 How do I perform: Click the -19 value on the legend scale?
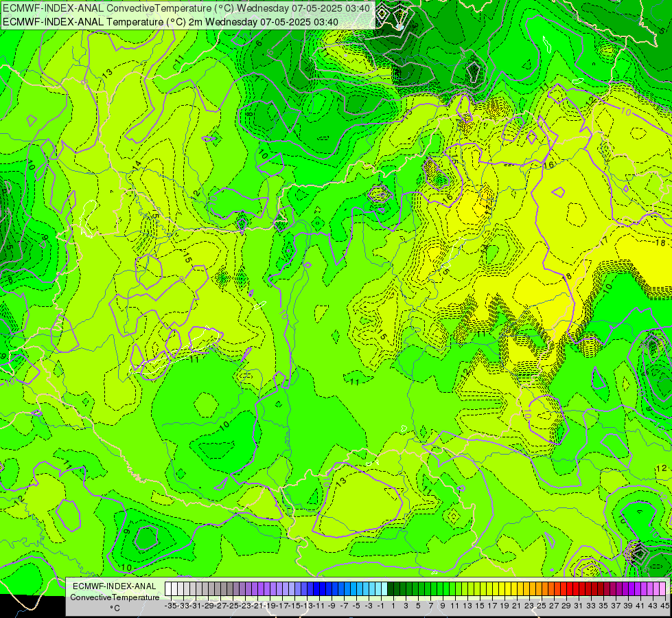[x=270, y=606]
